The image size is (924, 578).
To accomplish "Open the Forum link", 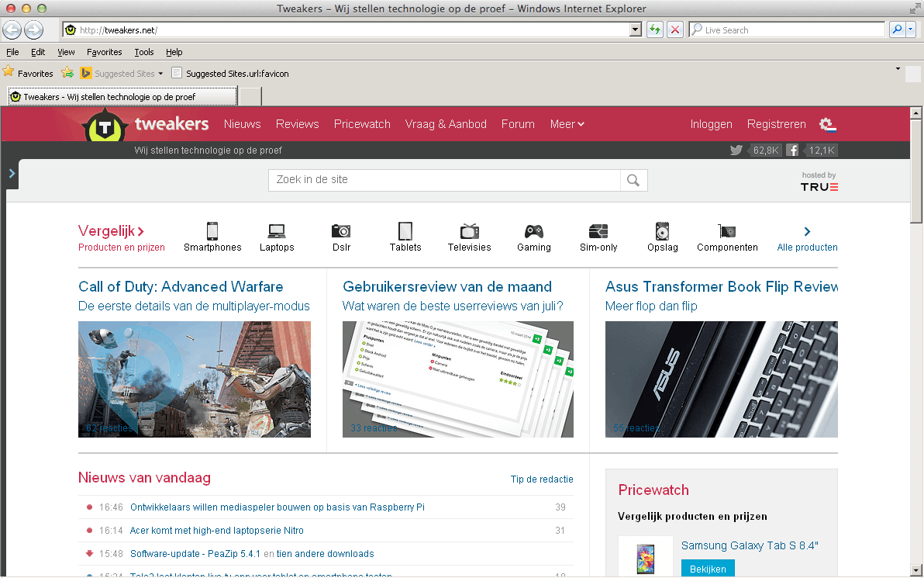I will (518, 124).
